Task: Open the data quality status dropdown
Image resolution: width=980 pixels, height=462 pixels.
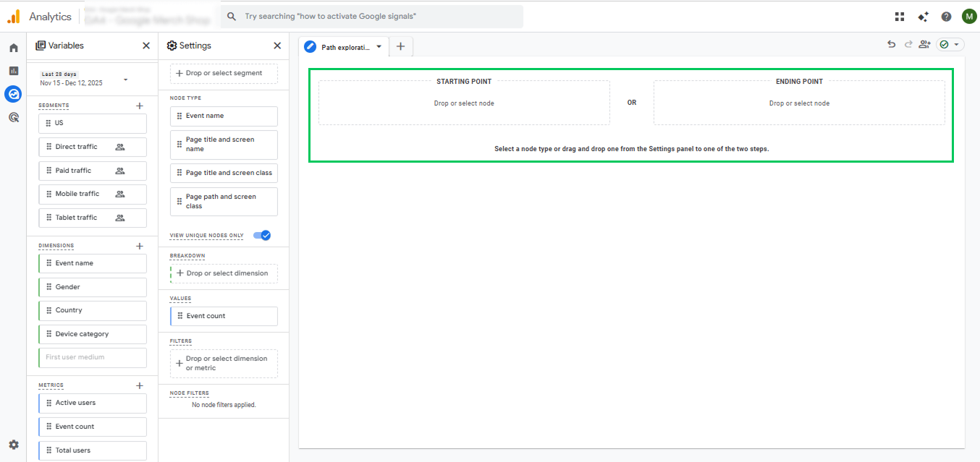Action: pyautogui.click(x=950, y=45)
